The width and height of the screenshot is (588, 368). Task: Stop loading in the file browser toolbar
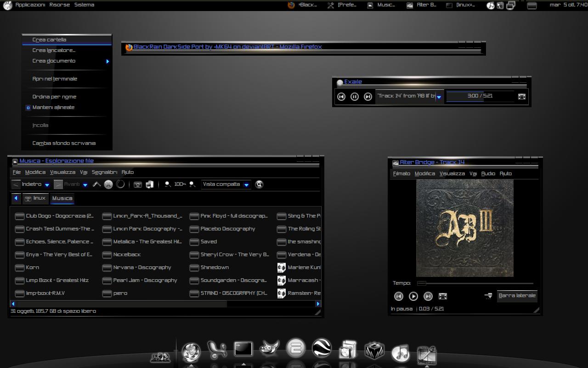(x=108, y=184)
